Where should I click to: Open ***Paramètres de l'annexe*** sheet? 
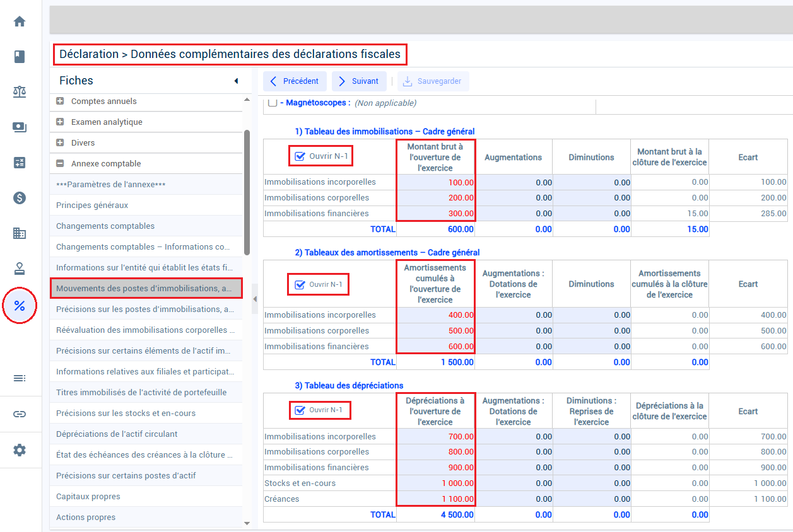[146, 185]
